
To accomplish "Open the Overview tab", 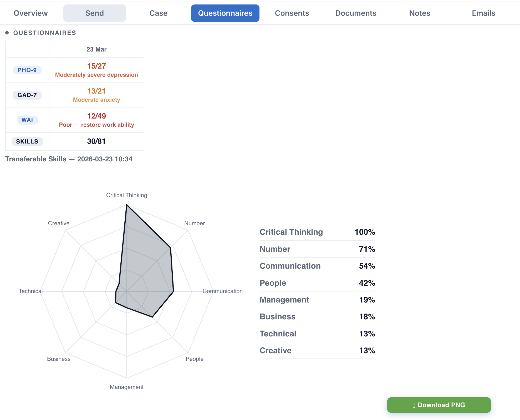I will click(x=31, y=13).
